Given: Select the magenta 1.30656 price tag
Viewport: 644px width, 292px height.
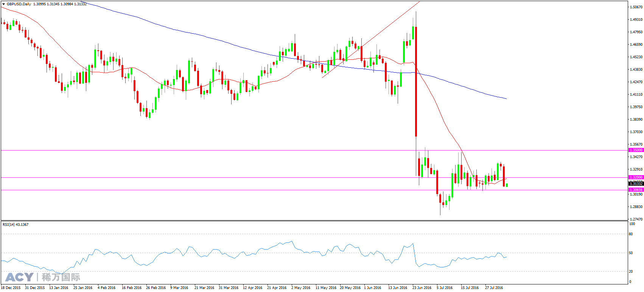Looking at the screenshot, I should coord(636,190).
